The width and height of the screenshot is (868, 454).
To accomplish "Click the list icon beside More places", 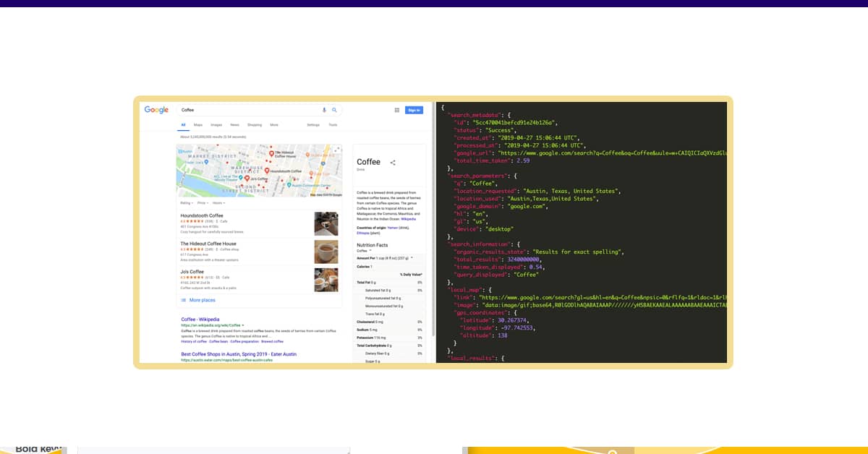I will 184,300.
